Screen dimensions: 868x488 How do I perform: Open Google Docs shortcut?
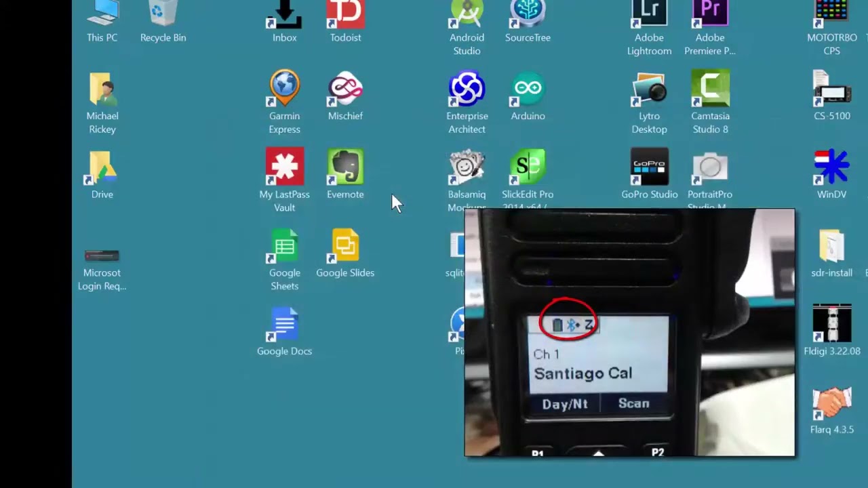click(284, 332)
